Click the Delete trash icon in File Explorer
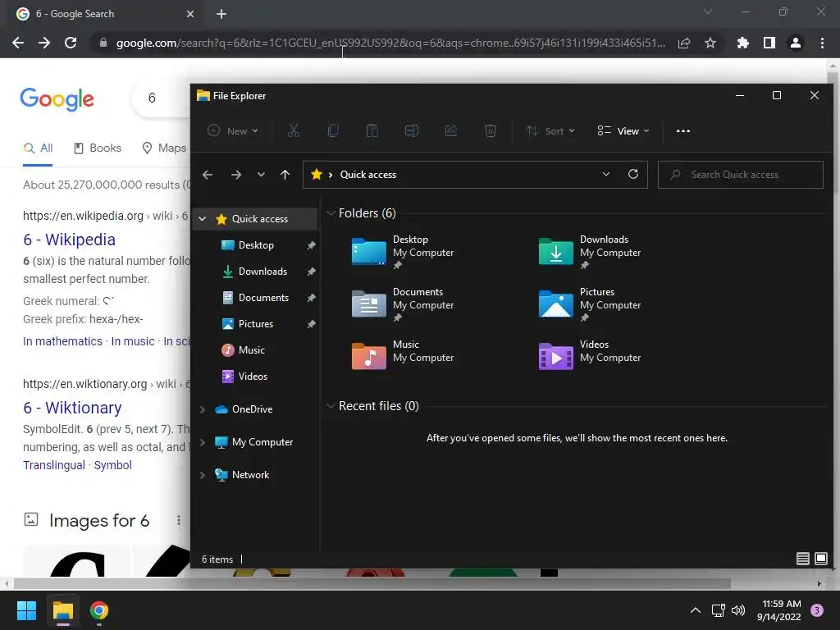Image resolution: width=840 pixels, height=630 pixels. pos(491,130)
